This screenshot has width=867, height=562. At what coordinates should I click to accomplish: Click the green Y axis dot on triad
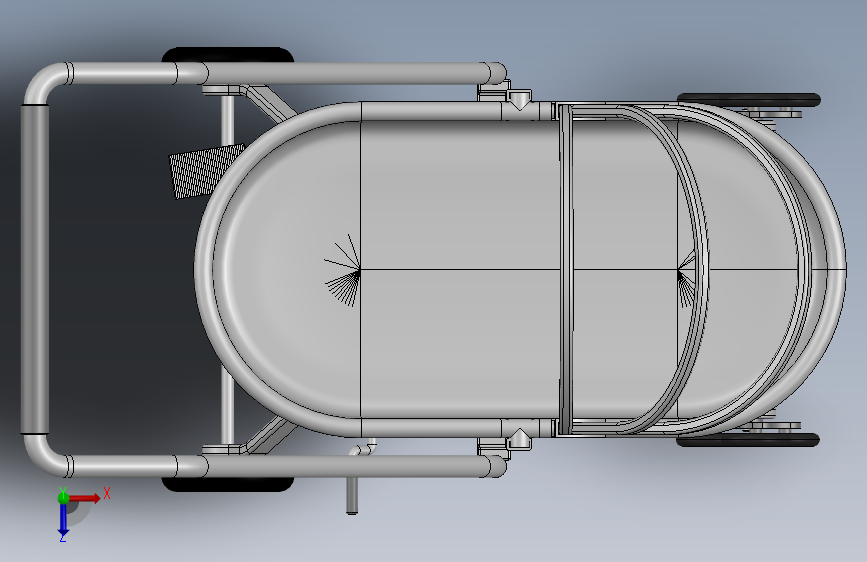coord(63,498)
